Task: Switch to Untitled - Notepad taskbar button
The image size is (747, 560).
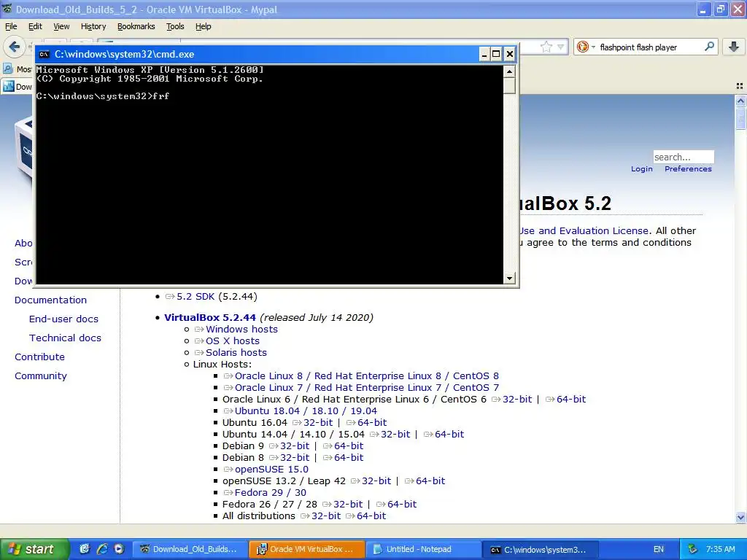Action: 424,550
